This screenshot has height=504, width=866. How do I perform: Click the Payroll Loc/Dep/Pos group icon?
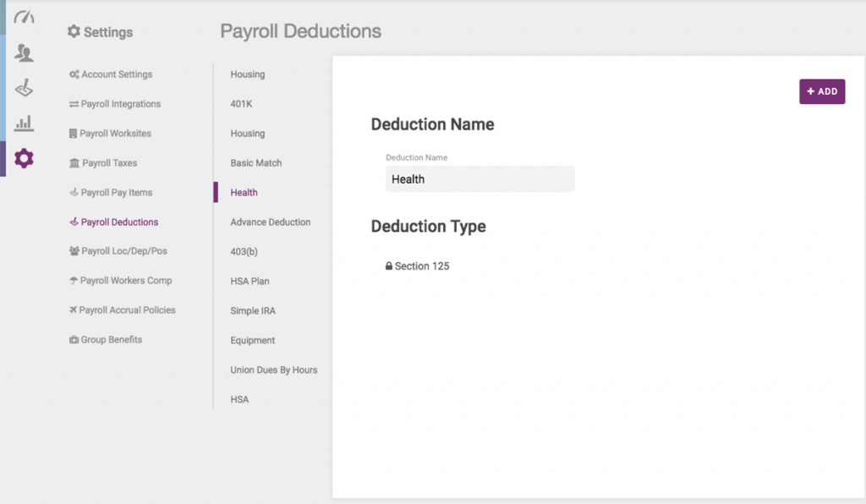(x=74, y=250)
